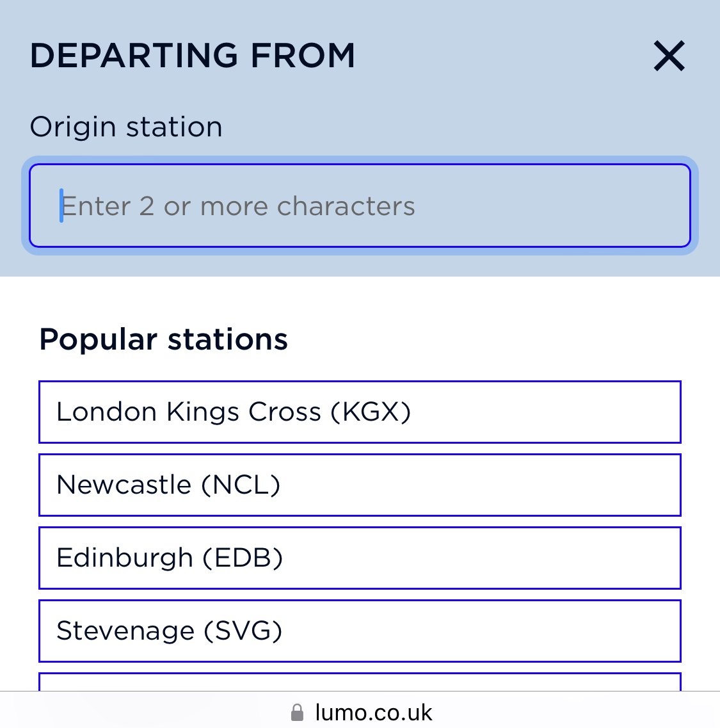This screenshot has width=720, height=728.
Task: Focus the Origin station input field
Action: click(x=360, y=206)
